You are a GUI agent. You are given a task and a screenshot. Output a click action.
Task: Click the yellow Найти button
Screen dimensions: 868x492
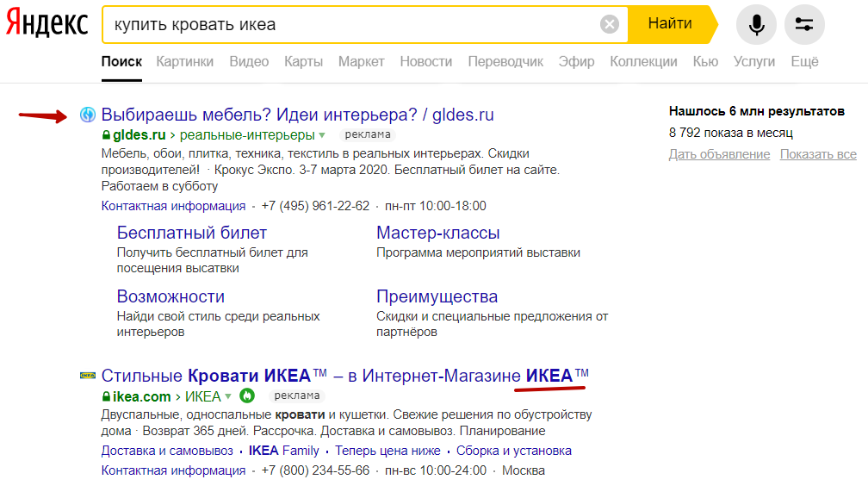(671, 24)
